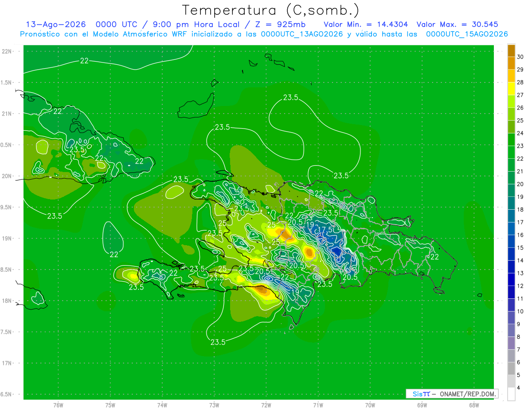The height and width of the screenshot is (411, 532).
Task: Click the color bar label 4
Action: (520, 388)
